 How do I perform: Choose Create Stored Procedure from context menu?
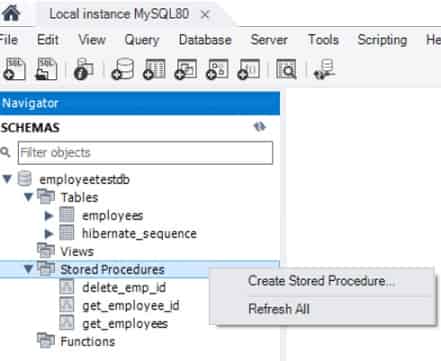tap(322, 281)
